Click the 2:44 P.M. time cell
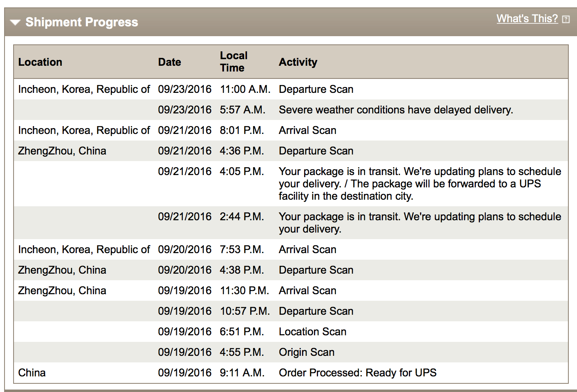 click(242, 217)
